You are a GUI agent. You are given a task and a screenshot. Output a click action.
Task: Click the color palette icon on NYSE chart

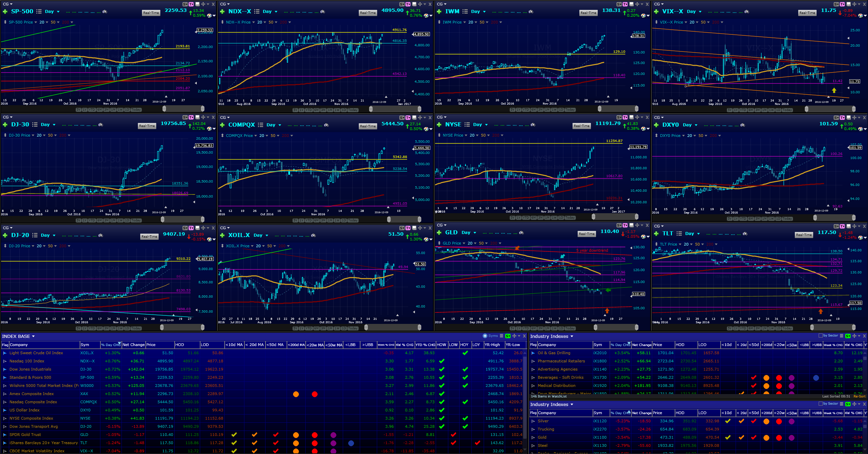tap(643, 129)
